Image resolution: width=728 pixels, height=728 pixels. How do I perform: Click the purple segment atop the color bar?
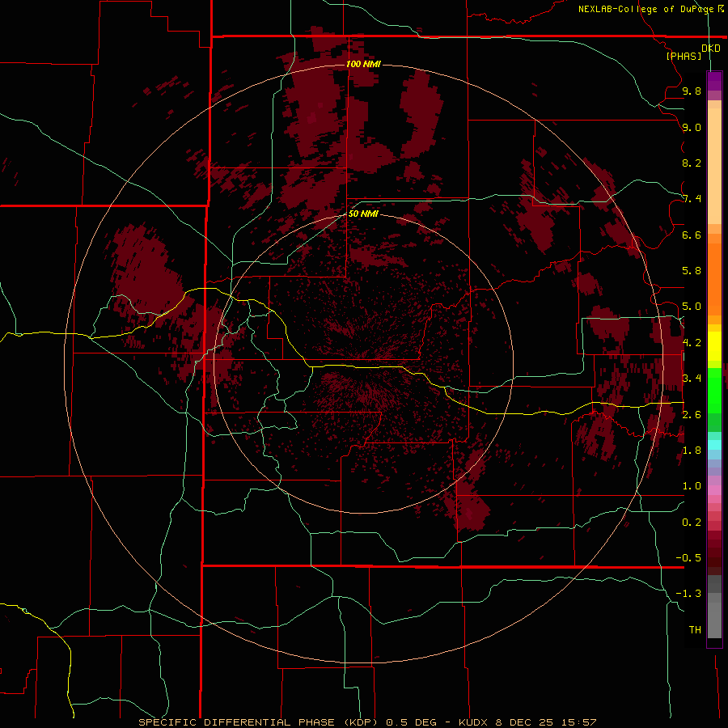tap(714, 82)
